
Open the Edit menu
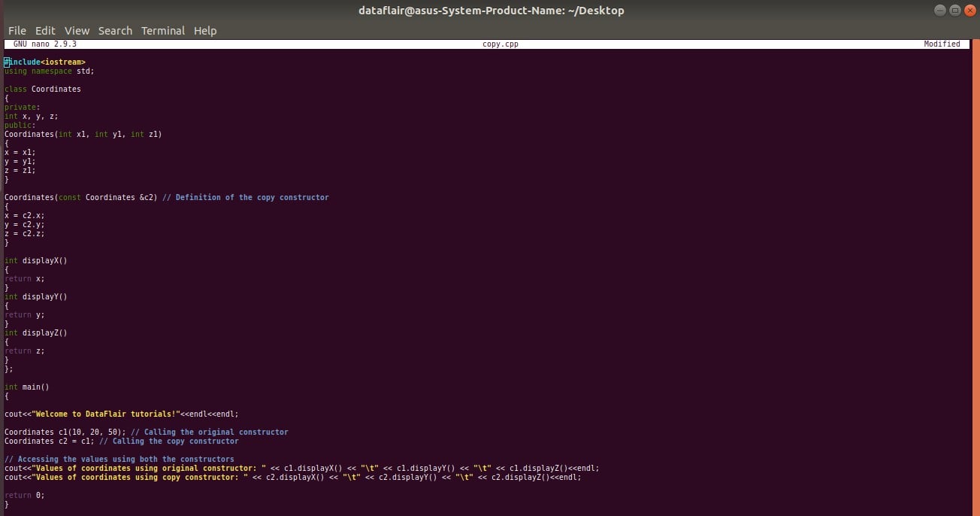pyautogui.click(x=45, y=30)
